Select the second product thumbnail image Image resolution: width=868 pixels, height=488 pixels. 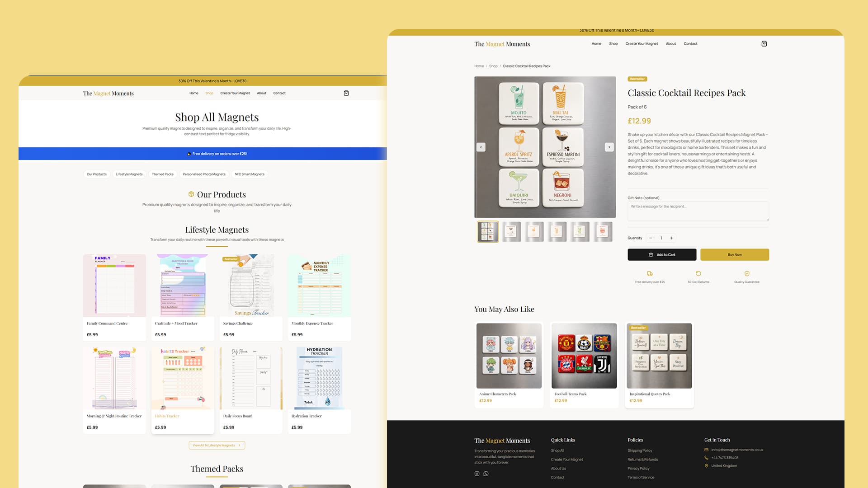pos(511,231)
